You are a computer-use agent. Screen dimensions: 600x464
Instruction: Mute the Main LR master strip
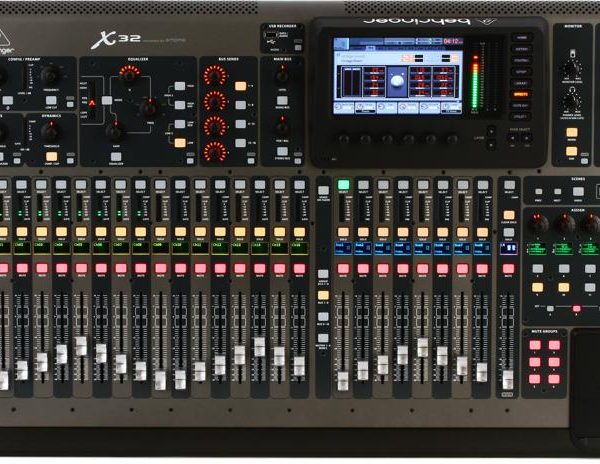point(509,268)
